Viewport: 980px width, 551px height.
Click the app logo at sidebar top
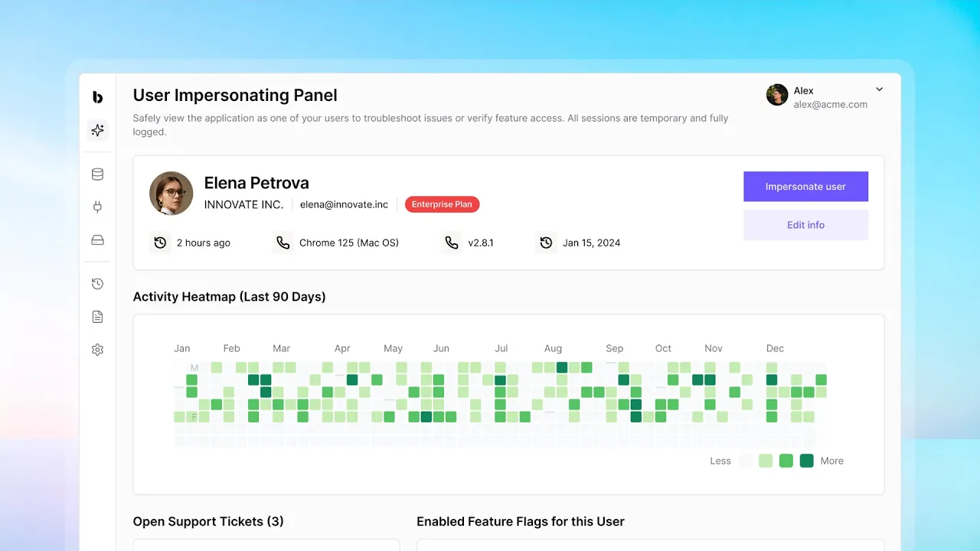click(97, 97)
